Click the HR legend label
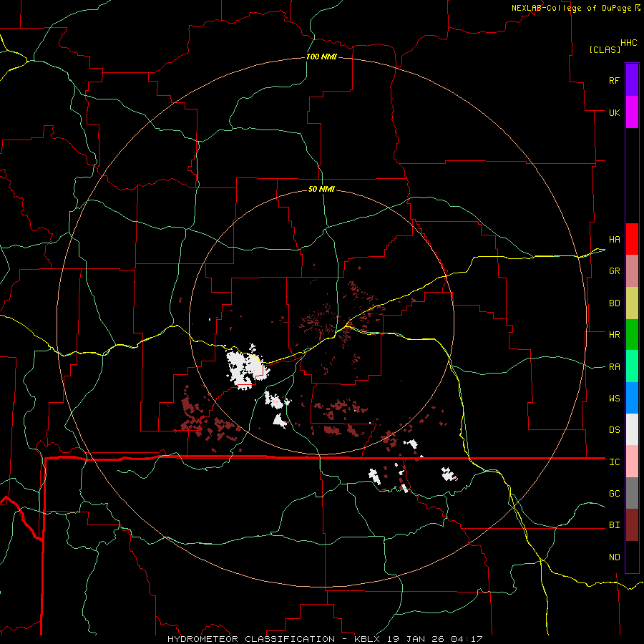Image resolution: width=644 pixels, height=644 pixels. [614, 335]
